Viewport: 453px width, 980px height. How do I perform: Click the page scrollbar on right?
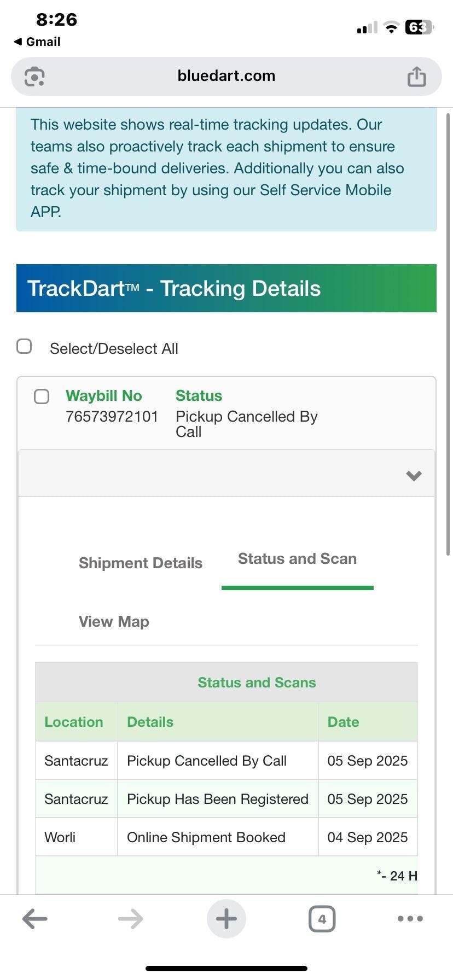[x=449, y=334]
